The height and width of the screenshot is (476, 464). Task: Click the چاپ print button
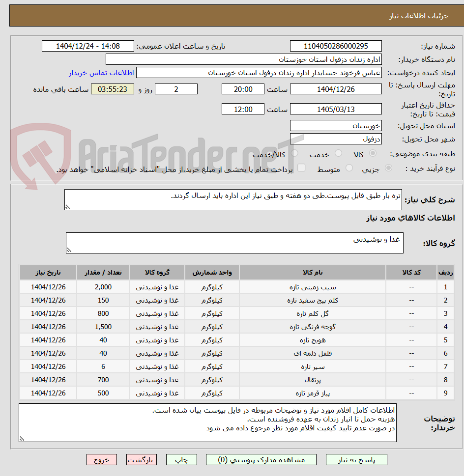click(x=181, y=460)
